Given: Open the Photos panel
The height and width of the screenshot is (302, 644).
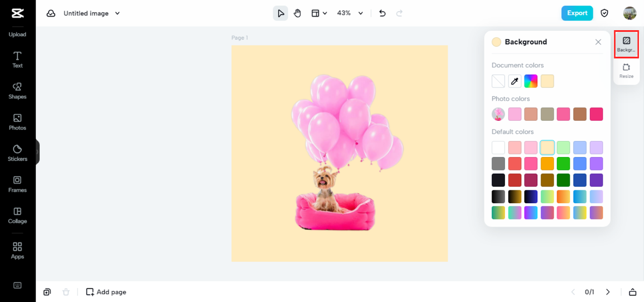Looking at the screenshot, I should click(18, 122).
